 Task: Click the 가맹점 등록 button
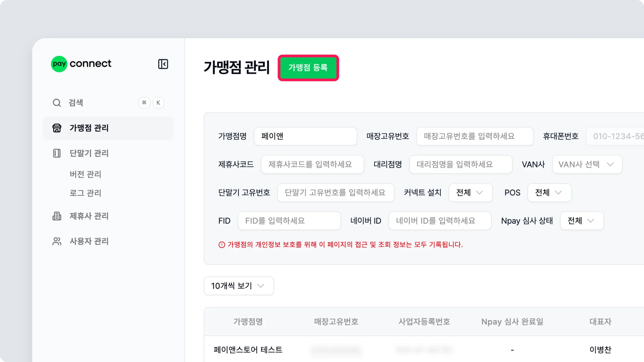click(x=308, y=68)
